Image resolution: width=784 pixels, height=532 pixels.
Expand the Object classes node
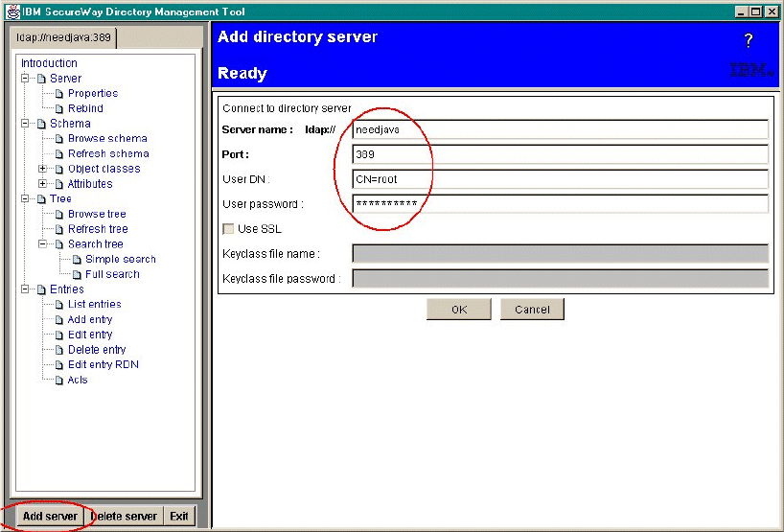pyautogui.click(x=43, y=169)
